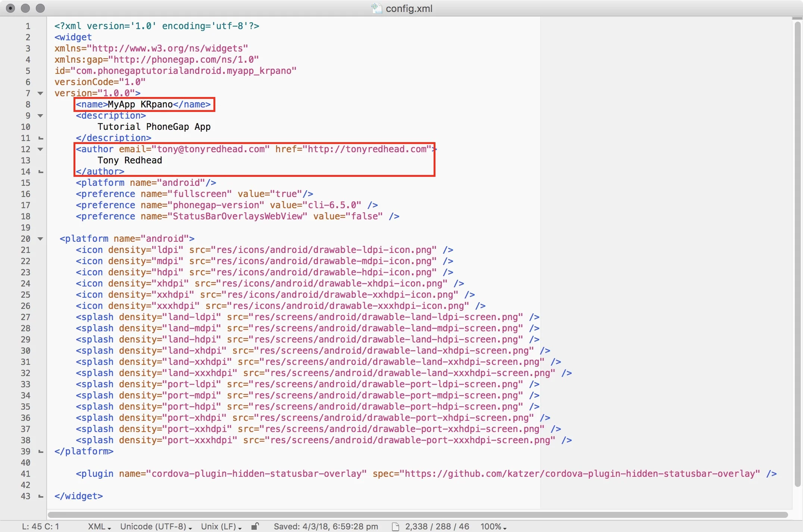
Task: Click the versionCode="1.0" attribute
Action: coord(100,82)
